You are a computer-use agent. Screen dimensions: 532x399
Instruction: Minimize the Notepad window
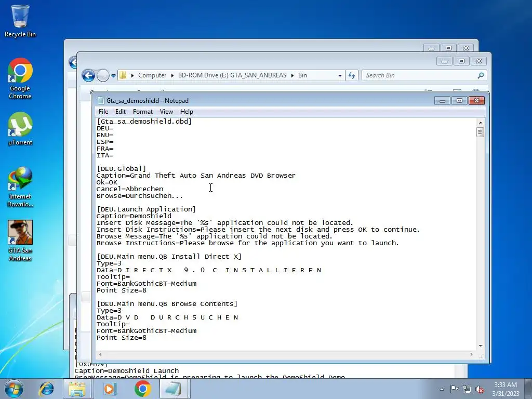(x=442, y=100)
